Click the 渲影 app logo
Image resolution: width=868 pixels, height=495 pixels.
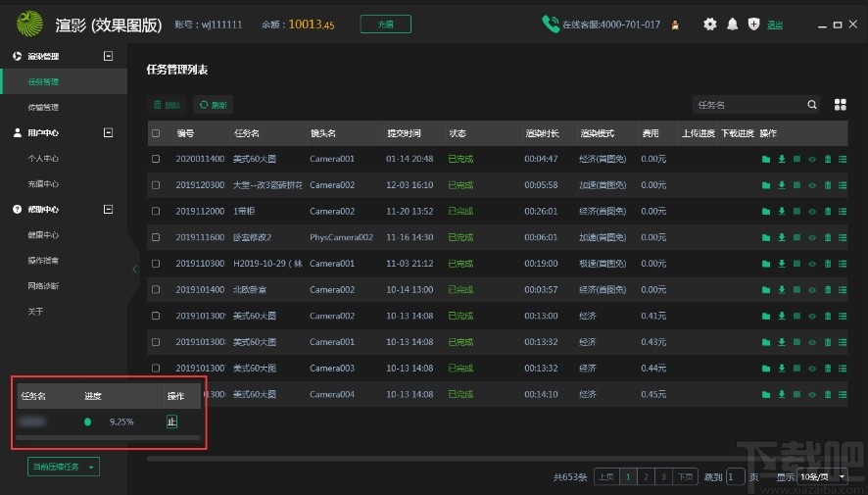(x=30, y=24)
